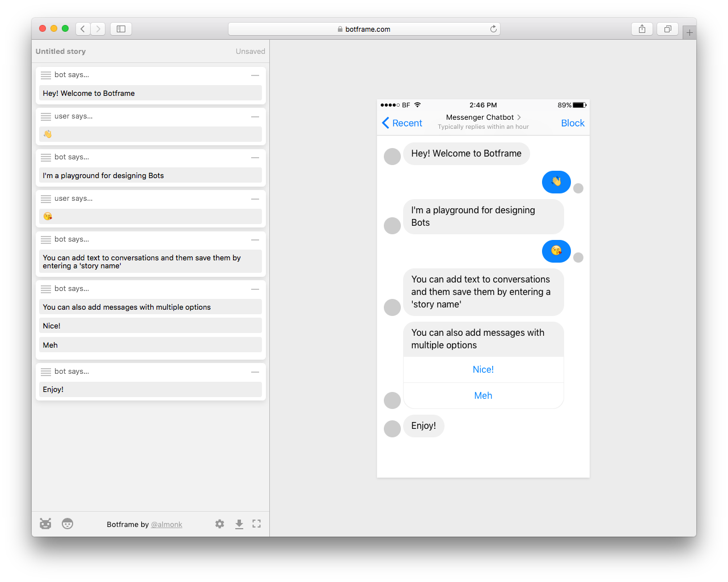Screen dimensions: 728x582
Task: Click drag handle of 'You can add text' block
Action: pyautogui.click(x=46, y=240)
